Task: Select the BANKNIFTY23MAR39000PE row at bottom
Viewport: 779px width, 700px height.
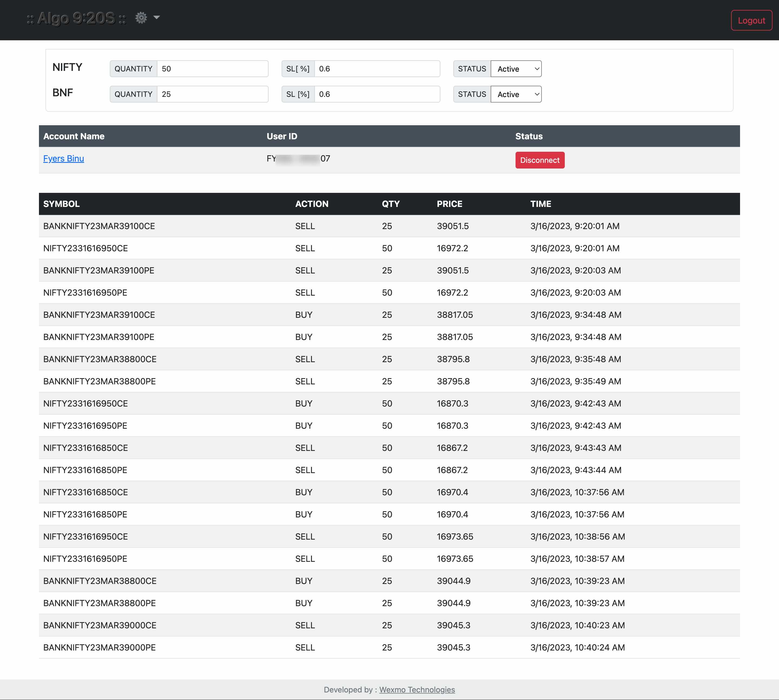Action: (99, 647)
